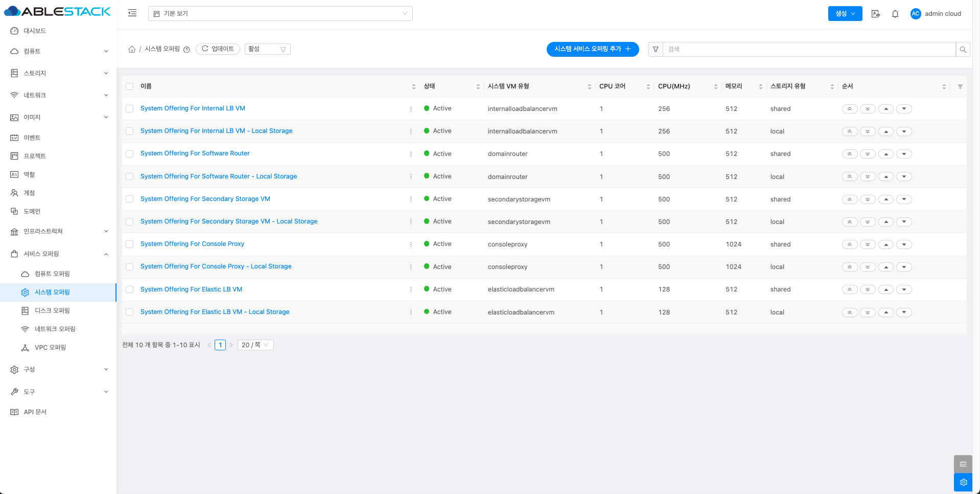
Task: Select all rows with the header checkbox
Action: 130,86
